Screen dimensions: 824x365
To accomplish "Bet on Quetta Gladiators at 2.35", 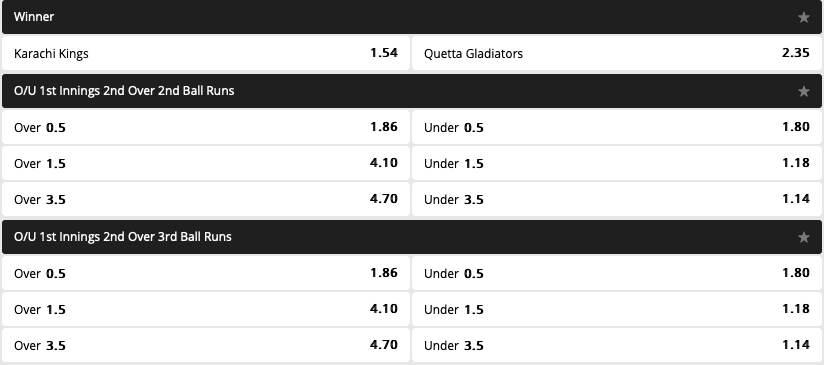I will [617, 53].
